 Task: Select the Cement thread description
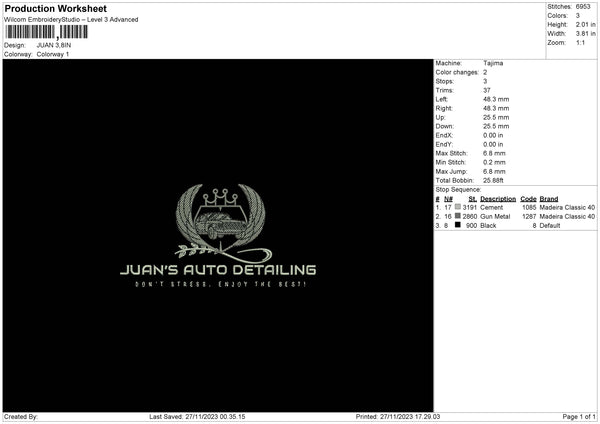click(491, 207)
